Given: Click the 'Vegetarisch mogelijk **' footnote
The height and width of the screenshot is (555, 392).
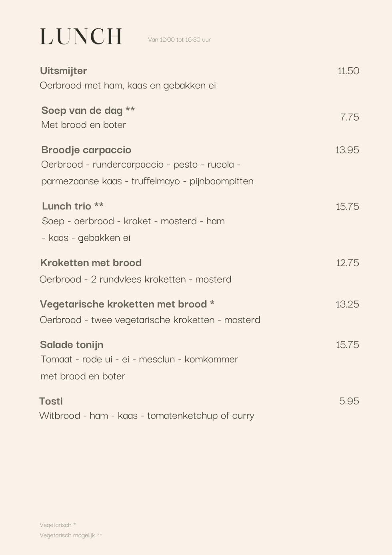Looking at the screenshot, I should (x=71, y=535).
